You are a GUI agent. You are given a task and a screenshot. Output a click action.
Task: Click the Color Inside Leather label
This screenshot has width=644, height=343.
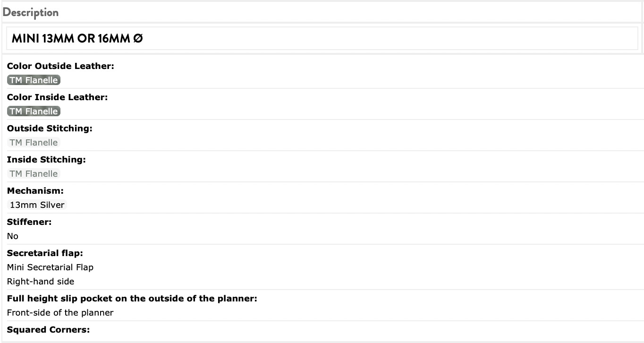click(58, 97)
